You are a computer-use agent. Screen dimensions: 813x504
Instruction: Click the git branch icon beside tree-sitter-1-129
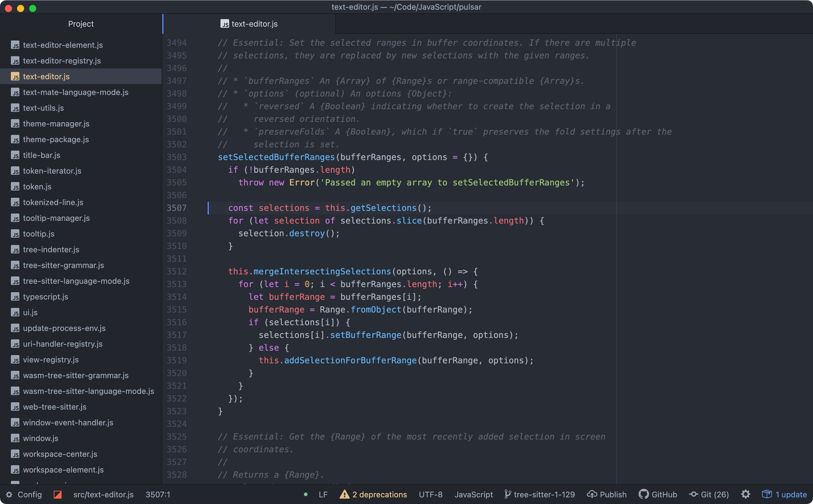click(x=508, y=494)
